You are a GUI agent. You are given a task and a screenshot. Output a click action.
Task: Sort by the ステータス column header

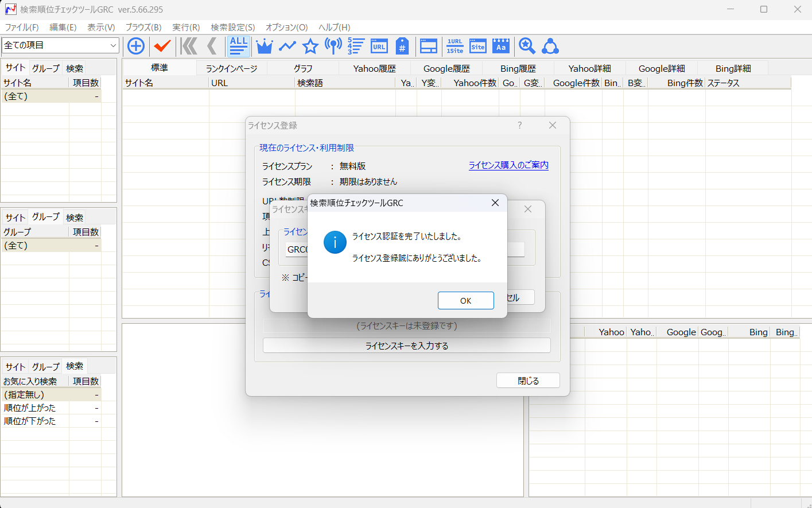click(x=748, y=83)
